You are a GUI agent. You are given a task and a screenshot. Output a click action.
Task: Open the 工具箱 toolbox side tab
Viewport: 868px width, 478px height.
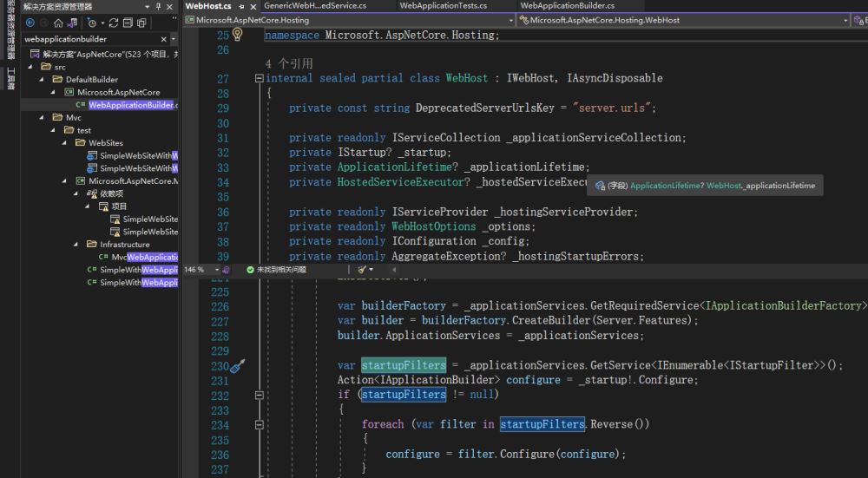pos(10,79)
